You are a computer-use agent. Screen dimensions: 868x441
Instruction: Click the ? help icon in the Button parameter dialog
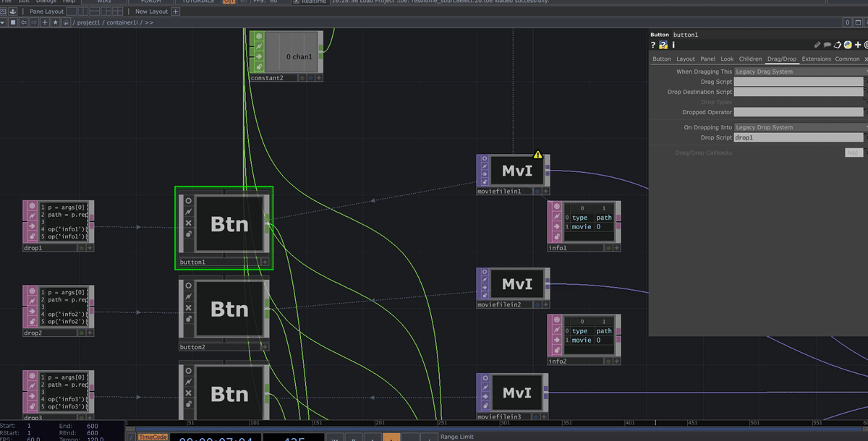coord(652,45)
